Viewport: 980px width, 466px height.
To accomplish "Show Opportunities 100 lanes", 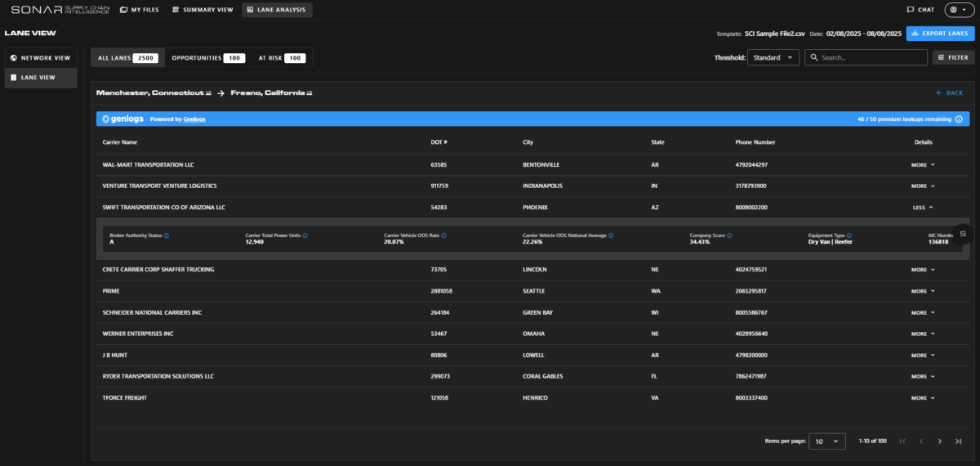I will tap(207, 58).
